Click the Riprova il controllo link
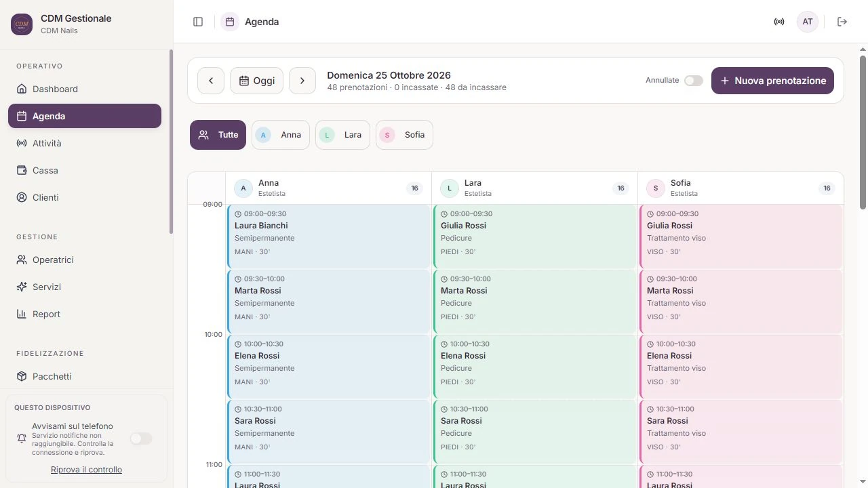 pyautogui.click(x=86, y=470)
